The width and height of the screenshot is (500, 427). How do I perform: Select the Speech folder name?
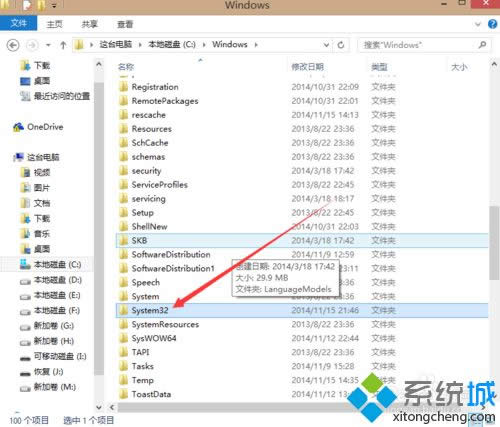point(146,283)
